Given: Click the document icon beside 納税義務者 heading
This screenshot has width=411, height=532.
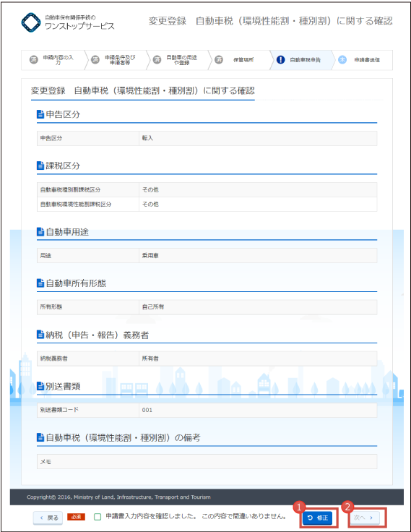Looking at the screenshot, I should tap(40, 335).
